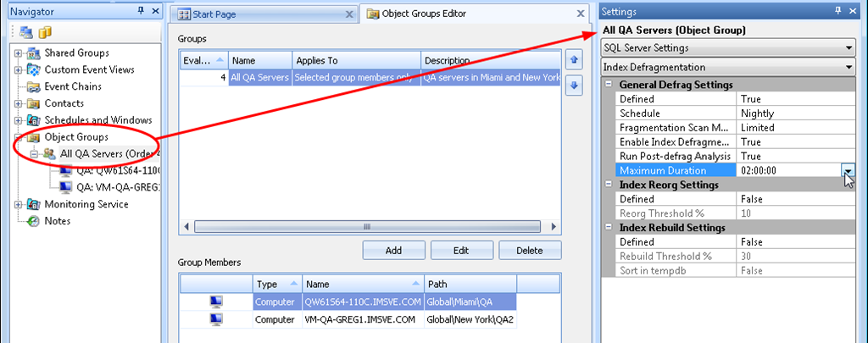Sort Group Members by Path column

tap(470, 285)
